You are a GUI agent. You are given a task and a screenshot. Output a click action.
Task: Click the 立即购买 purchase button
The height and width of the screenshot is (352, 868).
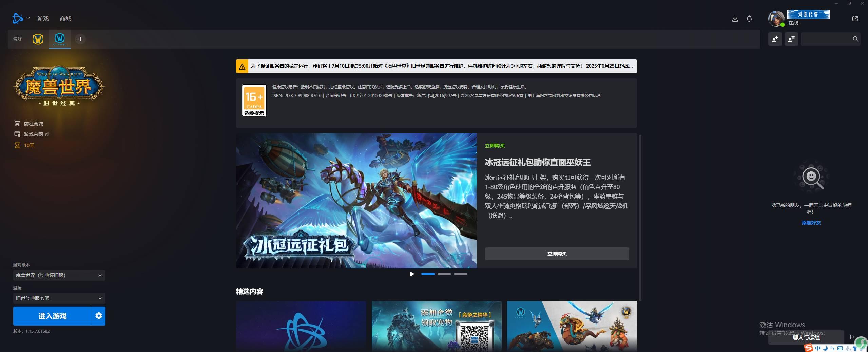click(x=557, y=254)
